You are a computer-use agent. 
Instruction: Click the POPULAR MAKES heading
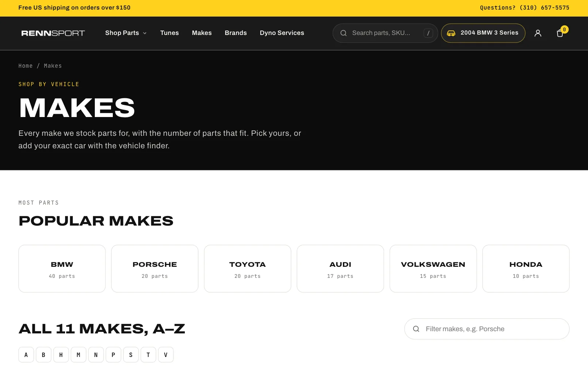tap(96, 221)
